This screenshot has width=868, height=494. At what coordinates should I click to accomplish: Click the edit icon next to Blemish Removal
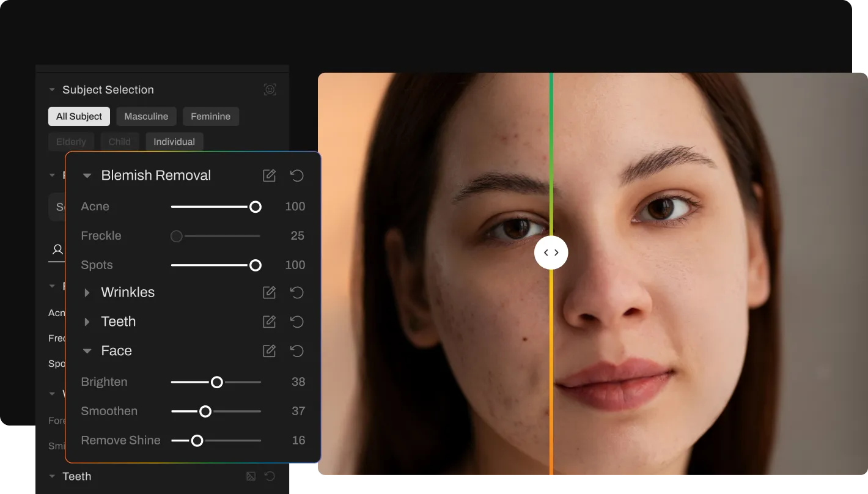tap(269, 175)
